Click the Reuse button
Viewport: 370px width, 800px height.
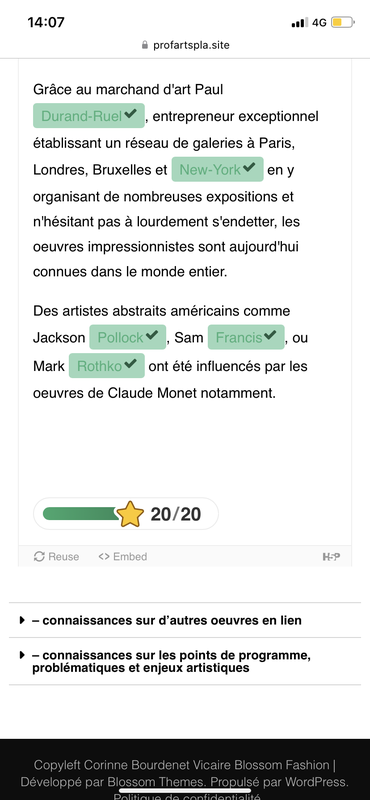click(56, 557)
